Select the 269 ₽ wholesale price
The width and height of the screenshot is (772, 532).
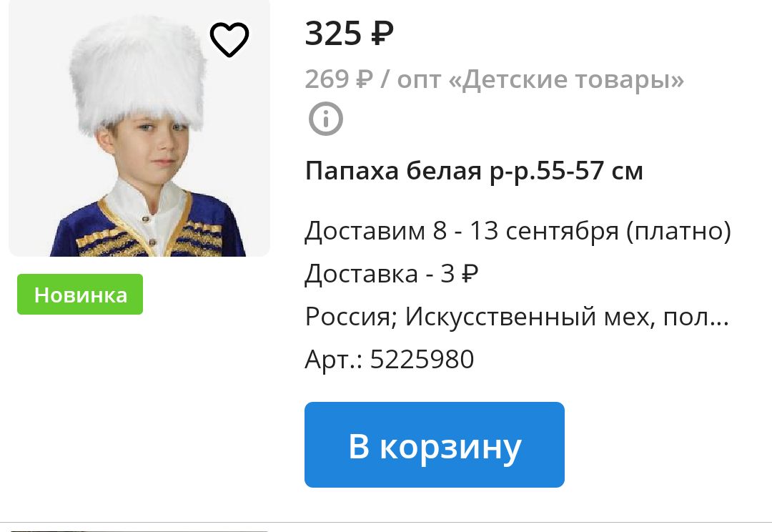coord(339,79)
